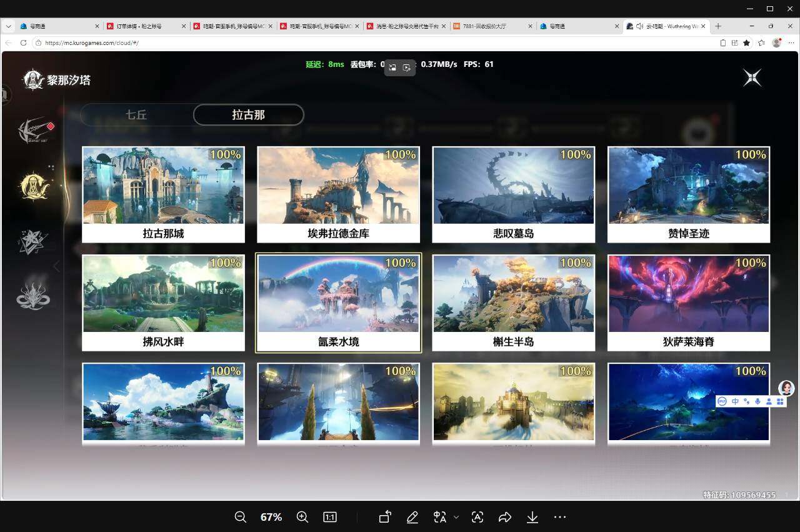The width and height of the screenshot is (800, 532).
Task: Open the tab list dropdown at the browser's top-left
Action: 8,26
